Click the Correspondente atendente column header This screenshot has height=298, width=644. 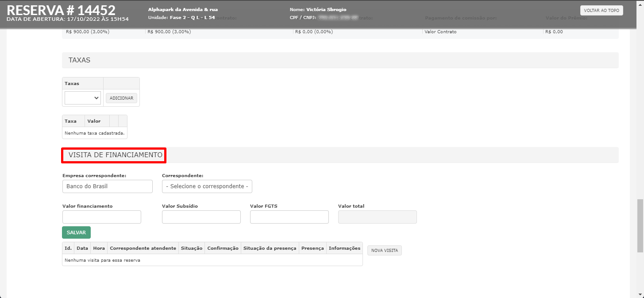[143, 248]
